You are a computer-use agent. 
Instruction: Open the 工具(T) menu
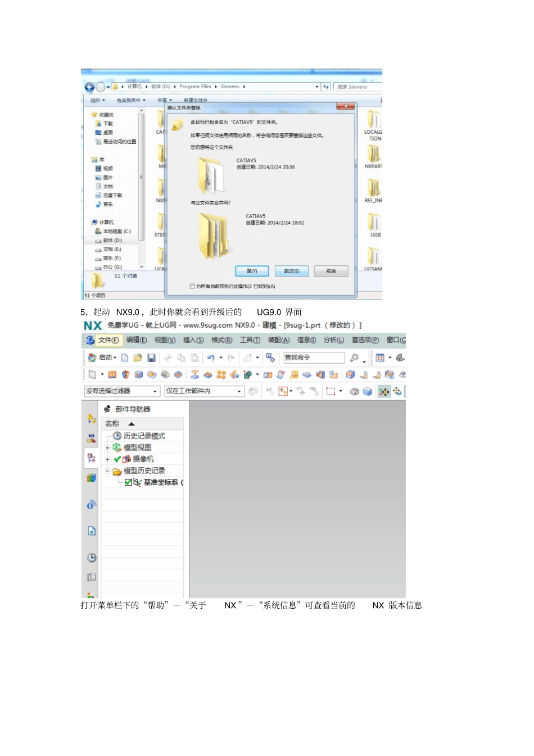click(250, 340)
